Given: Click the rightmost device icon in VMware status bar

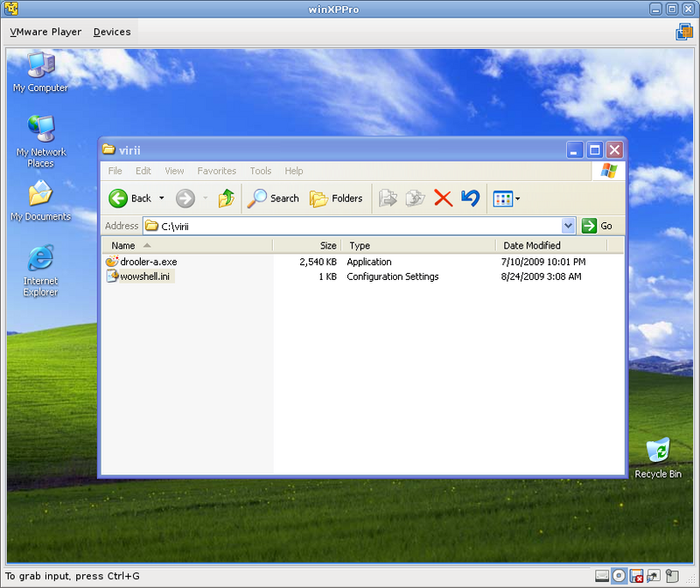Looking at the screenshot, I should click(x=672, y=576).
